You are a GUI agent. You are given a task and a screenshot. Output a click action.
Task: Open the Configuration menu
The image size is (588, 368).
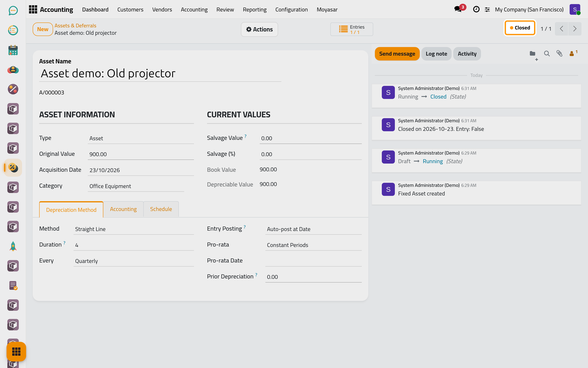[291, 10]
